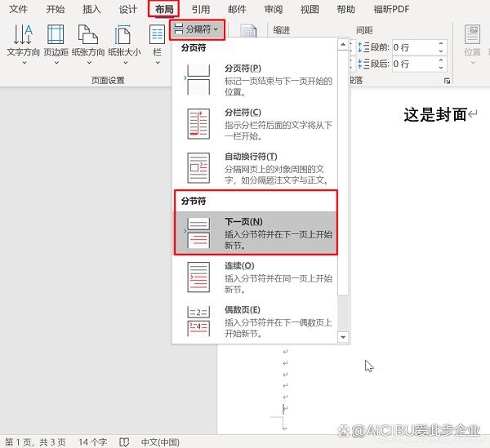Switch to the 引用 tab
This screenshot has height=448, width=490.
[x=201, y=9]
